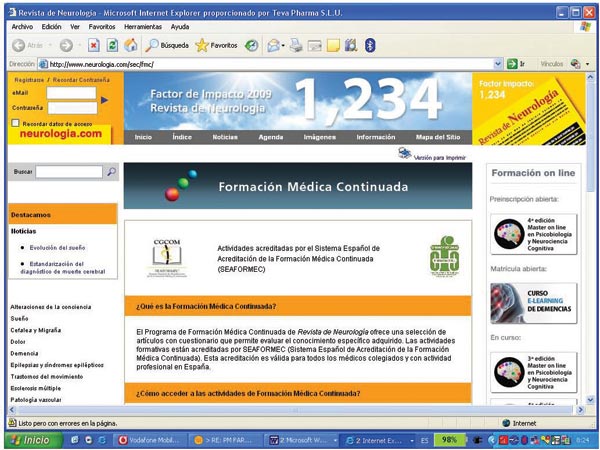Screen dimensions: 600x450
Task: Click the green Ir go arrow
Action: coord(512,64)
